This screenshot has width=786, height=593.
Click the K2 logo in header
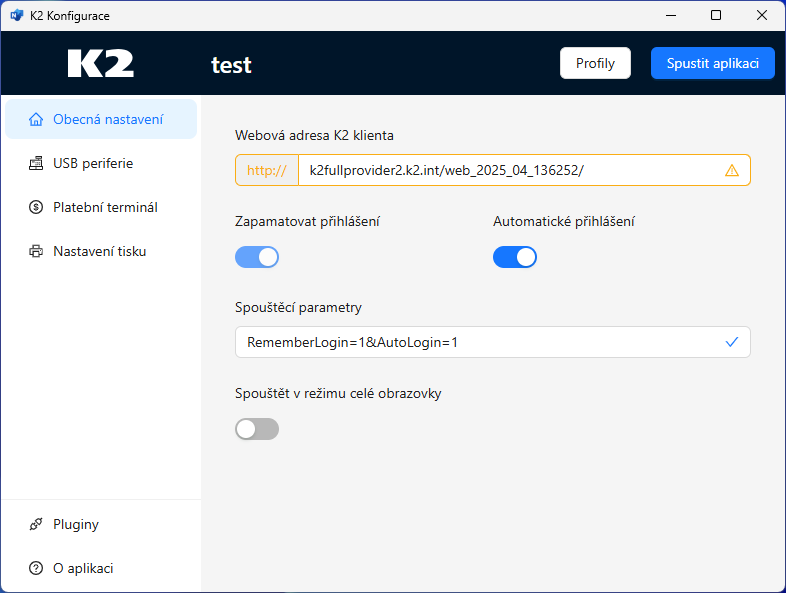click(x=101, y=64)
